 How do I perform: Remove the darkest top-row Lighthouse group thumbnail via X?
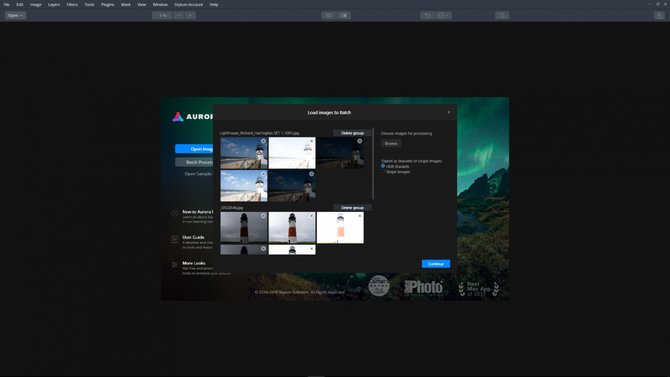click(x=360, y=141)
